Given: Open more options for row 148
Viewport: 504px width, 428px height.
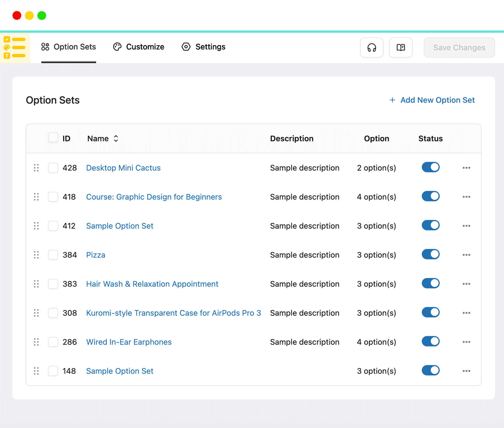Looking at the screenshot, I should pyautogui.click(x=466, y=371).
